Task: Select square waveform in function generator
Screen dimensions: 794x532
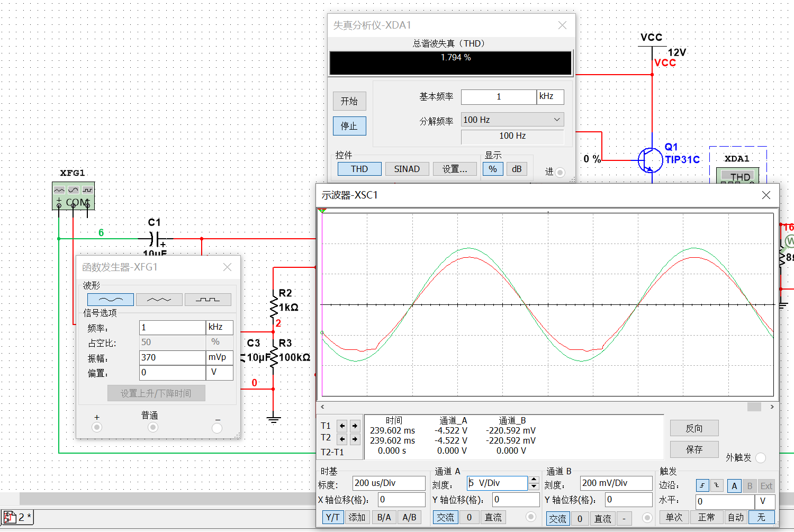Action: 207,300
